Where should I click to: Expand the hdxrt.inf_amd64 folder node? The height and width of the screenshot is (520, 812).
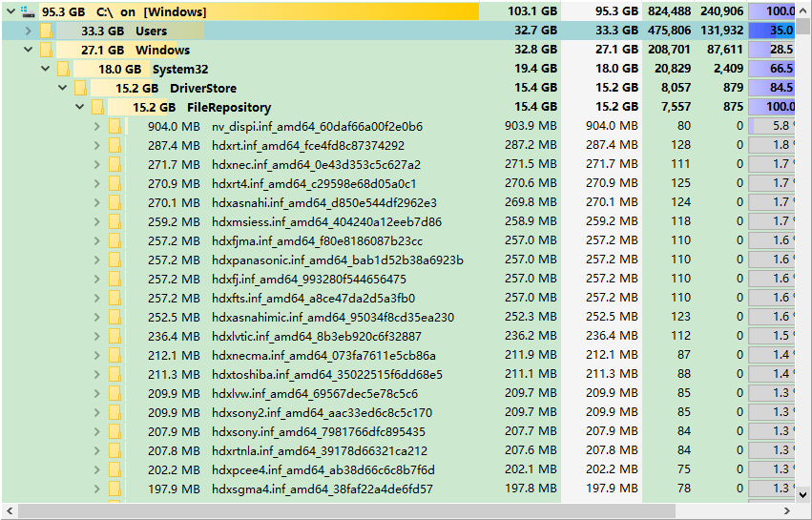point(96,145)
